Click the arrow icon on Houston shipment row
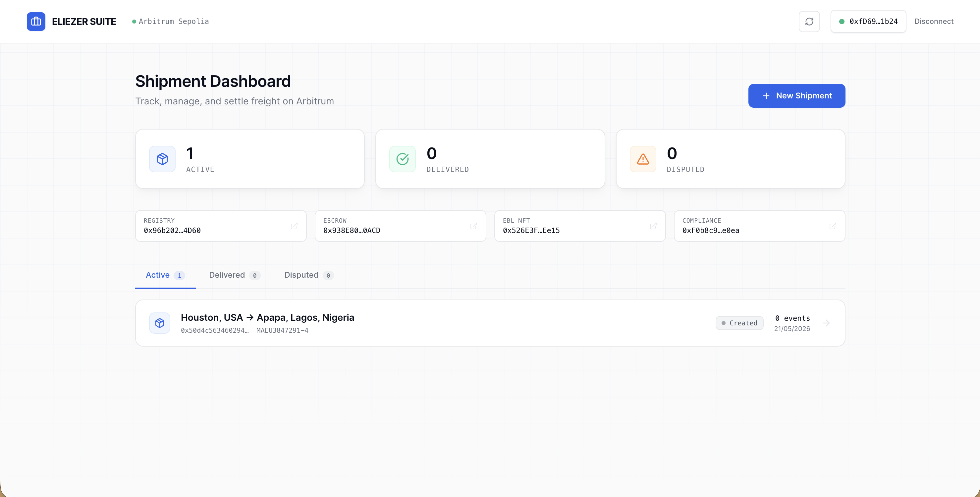The width and height of the screenshot is (980, 497). tap(826, 323)
